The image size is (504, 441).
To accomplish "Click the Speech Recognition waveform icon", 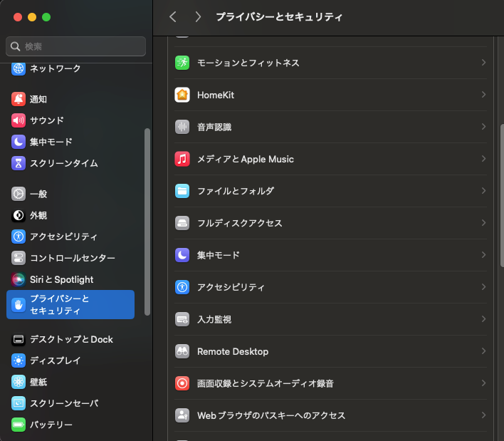I will (x=182, y=127).
